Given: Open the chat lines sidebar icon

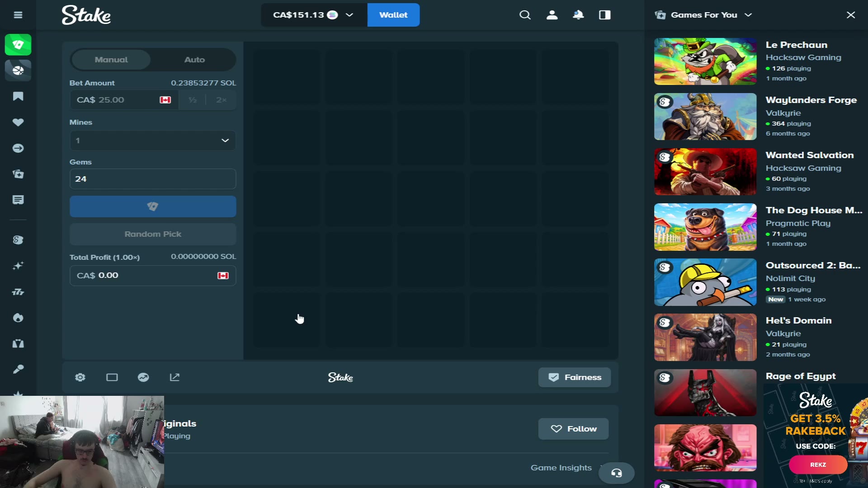Looking at the screenshot, I should coord(18,200).
